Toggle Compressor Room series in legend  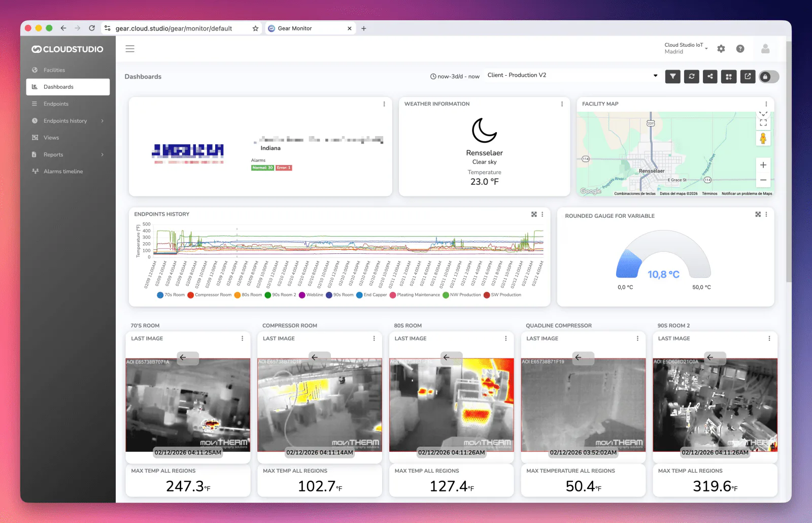pyautogui.click(x=210, y=295)
